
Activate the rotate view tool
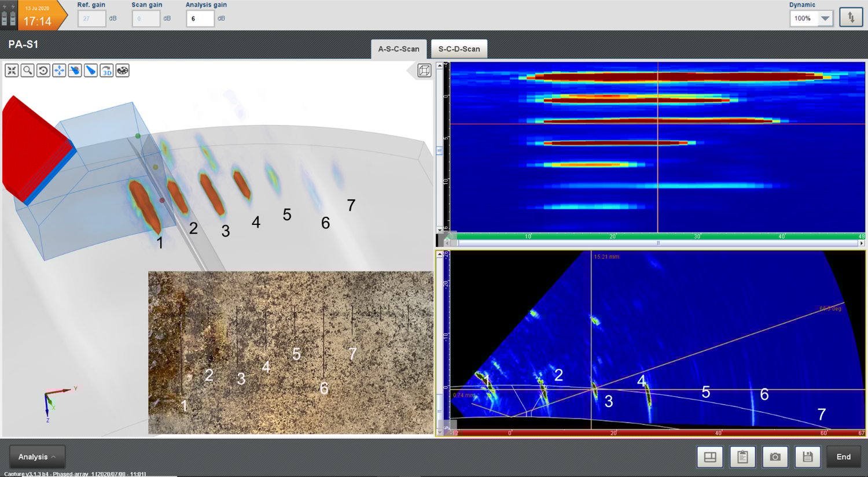(x=43, y=70)
